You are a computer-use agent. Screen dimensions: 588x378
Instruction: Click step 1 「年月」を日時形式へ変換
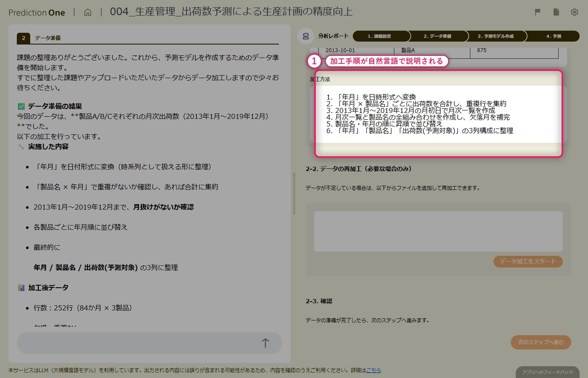[375, 97]
